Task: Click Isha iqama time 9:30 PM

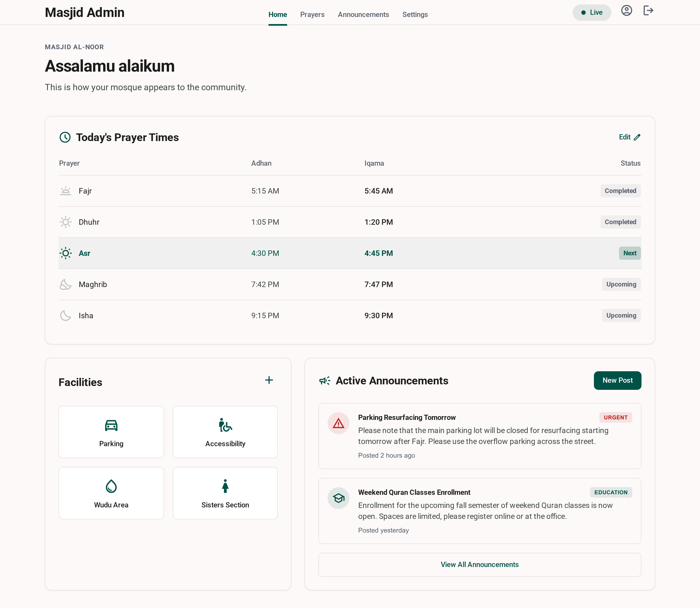Action: [x=379, y=316]
